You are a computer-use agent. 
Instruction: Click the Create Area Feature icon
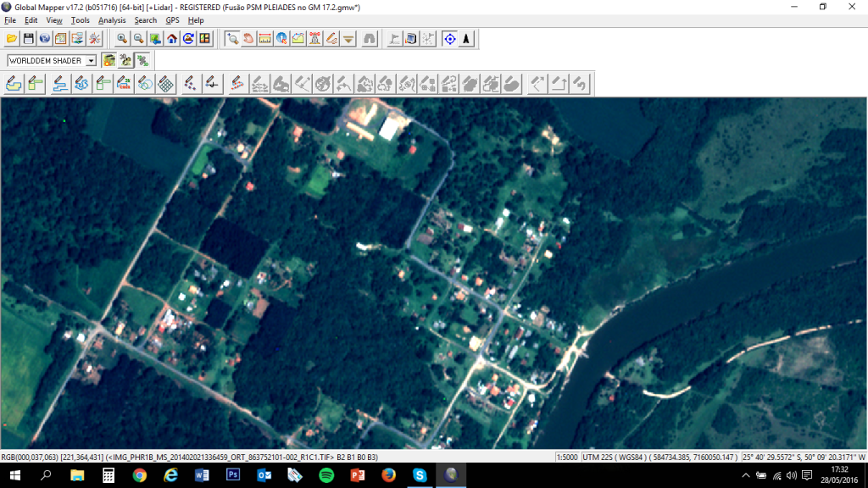pyautogui.click(x=14, y=83)
